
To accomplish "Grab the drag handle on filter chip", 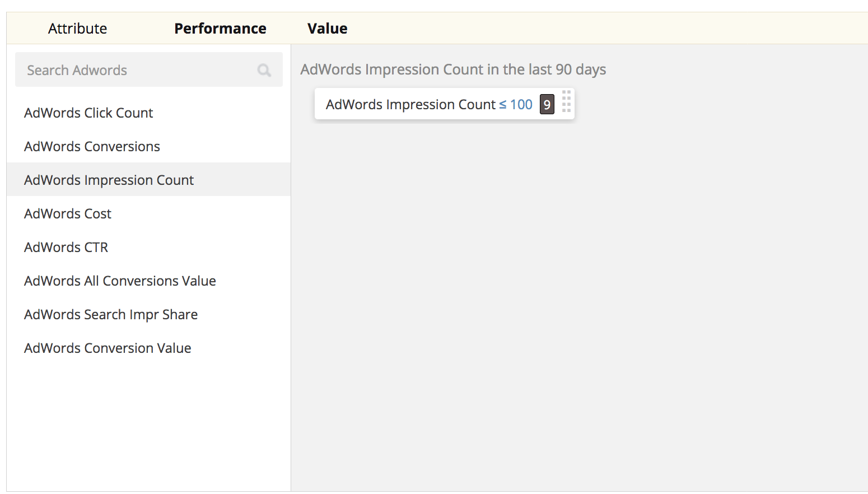I will point(566,101).
